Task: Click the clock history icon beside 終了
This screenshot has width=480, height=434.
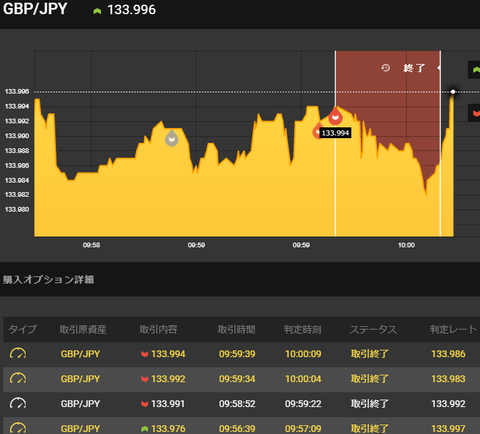Action: [386, 68]
